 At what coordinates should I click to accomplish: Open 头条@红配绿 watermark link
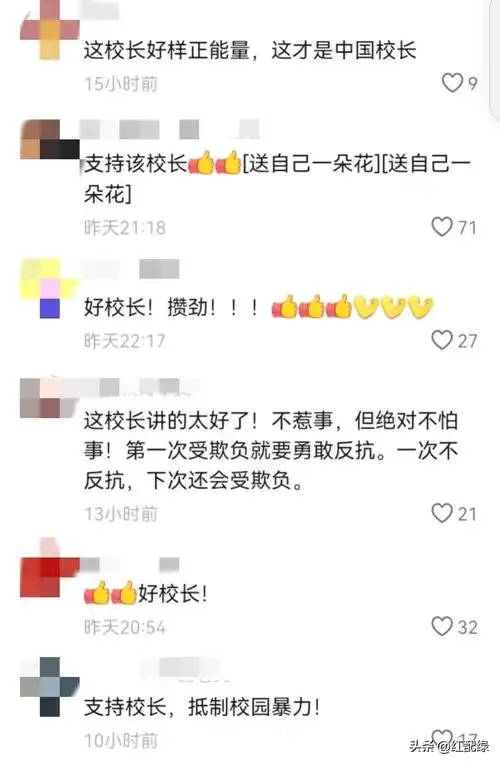coord(449,746)
